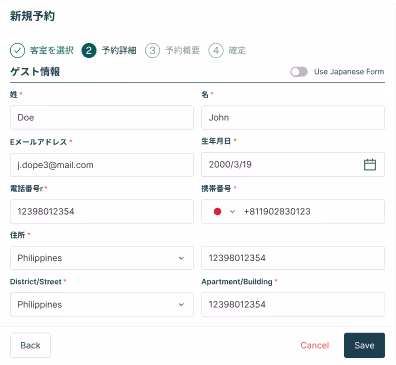
Task: Click the Save button
Action: pyautogui.click(x=364, y=345)
